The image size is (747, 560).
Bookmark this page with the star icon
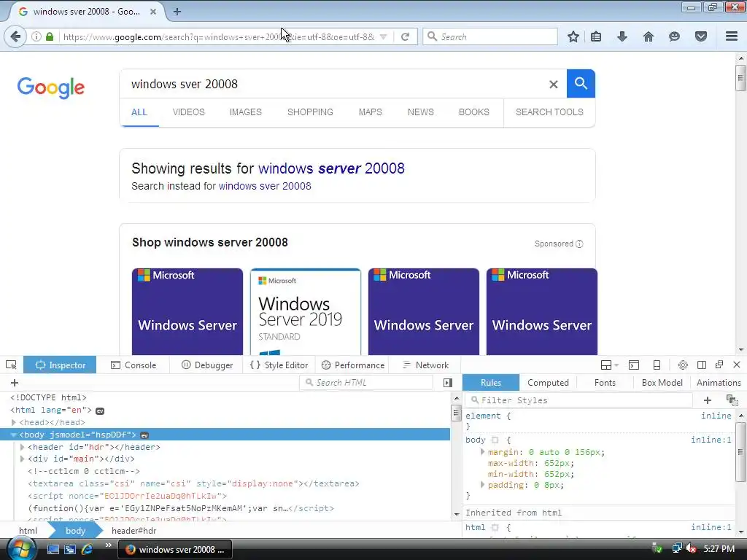click(573, 36)
